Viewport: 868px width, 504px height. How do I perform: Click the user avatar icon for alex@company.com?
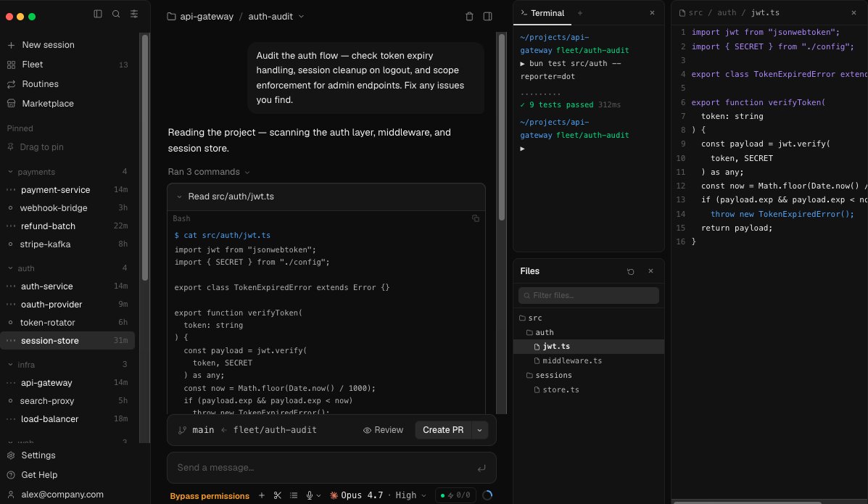(x=11, y=495)
